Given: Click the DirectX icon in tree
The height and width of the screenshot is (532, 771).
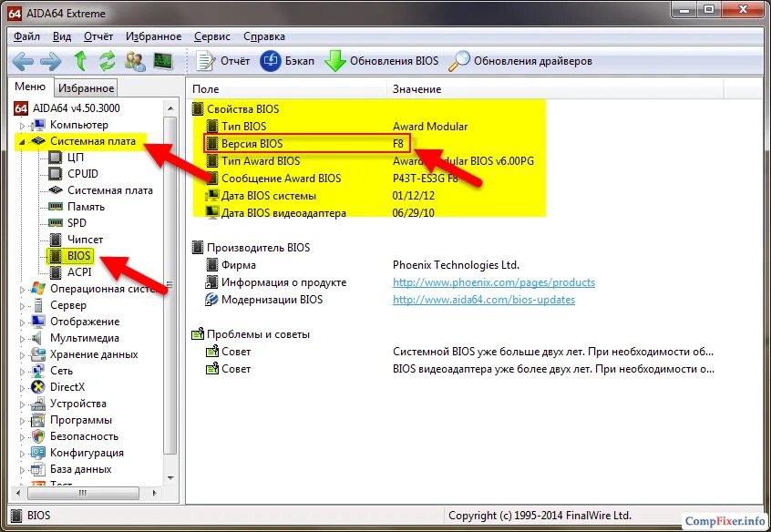Looking at the screenshot, I should point(38,387).
